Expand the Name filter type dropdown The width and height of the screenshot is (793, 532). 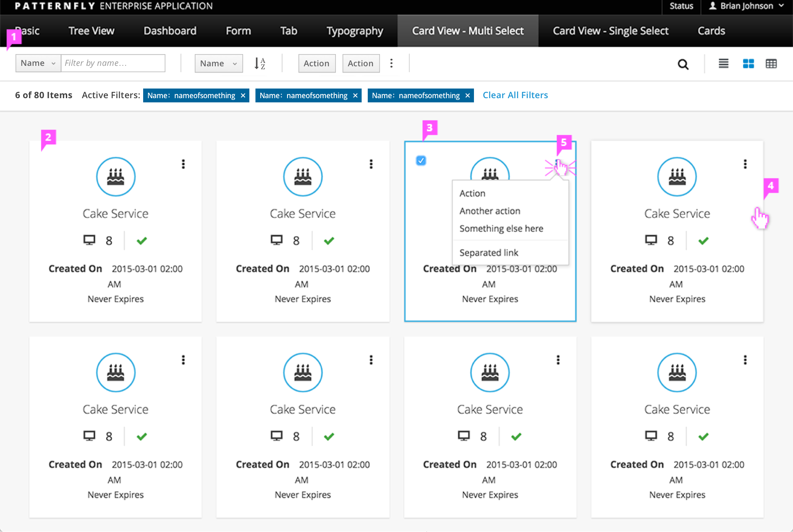pyautogui.click(x=38, y=63)
